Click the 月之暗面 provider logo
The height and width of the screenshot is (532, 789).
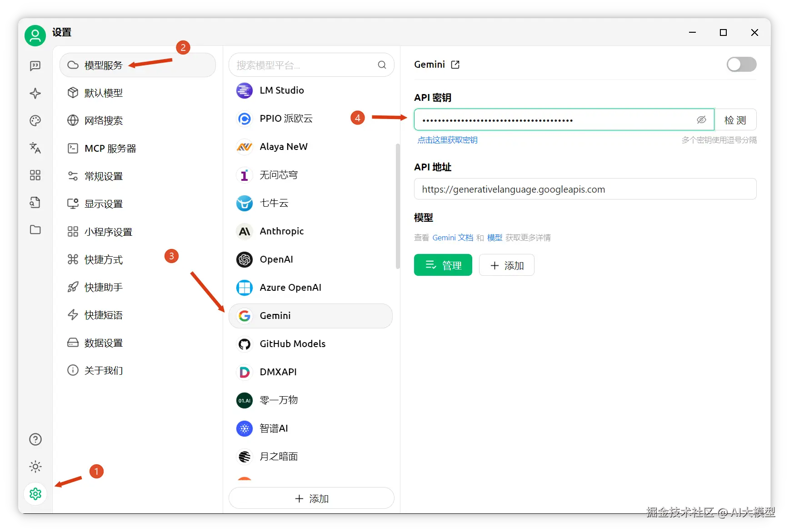coord(245,457)
